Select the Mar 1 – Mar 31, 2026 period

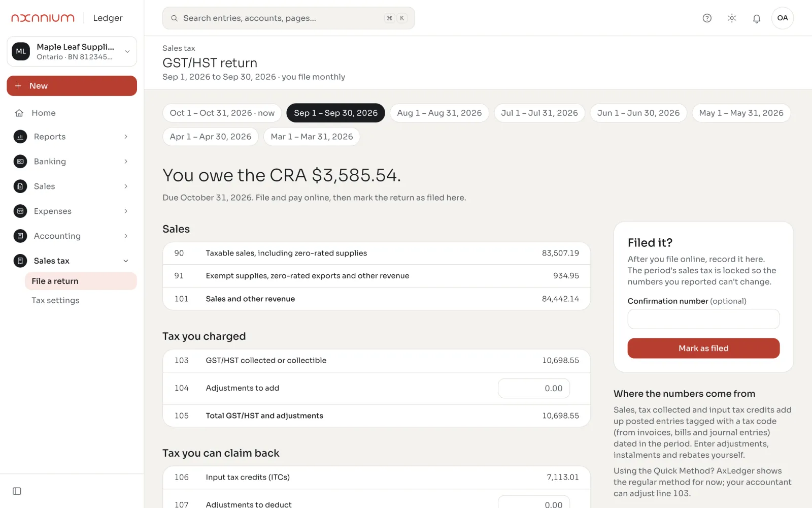tap(312, 137)
